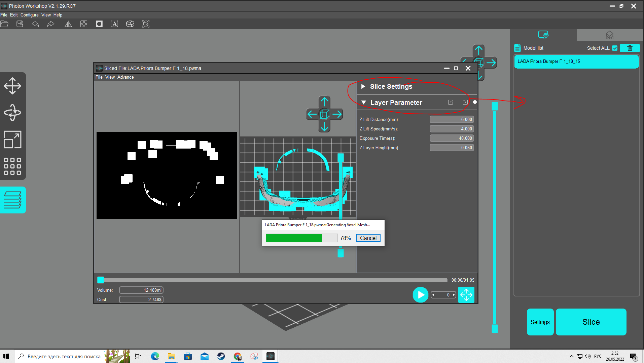Increase the layer number stepper arrow
The image size is (644, 363).
[x=454, y=295]
